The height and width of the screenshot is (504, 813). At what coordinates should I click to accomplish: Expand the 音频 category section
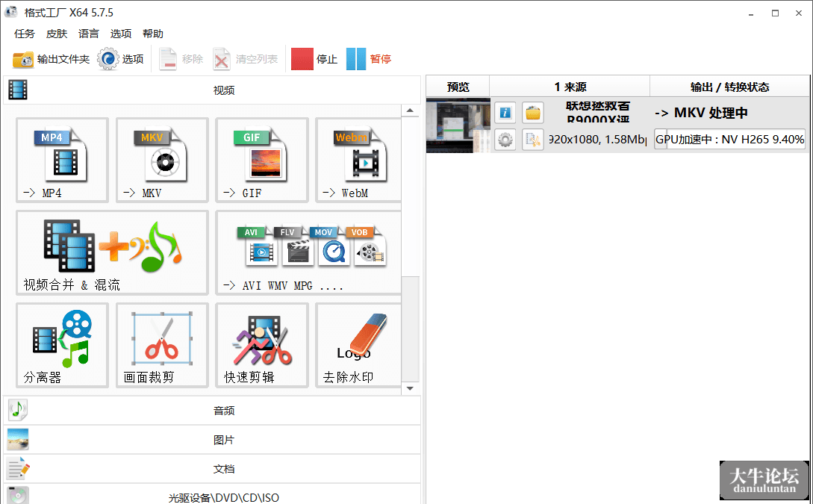212,411
